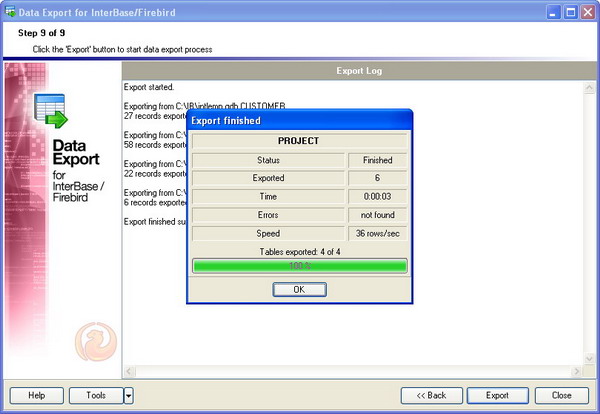This screenshot has height=414, width=600.
Task: Select the '27 records' log line
Action: (x=155, y=116)
